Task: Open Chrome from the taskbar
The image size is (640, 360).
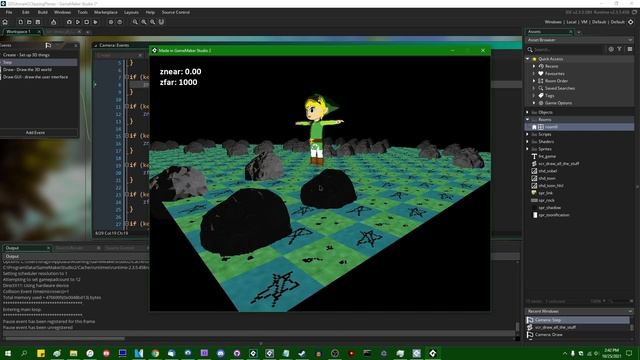Action: coord(155,353)
